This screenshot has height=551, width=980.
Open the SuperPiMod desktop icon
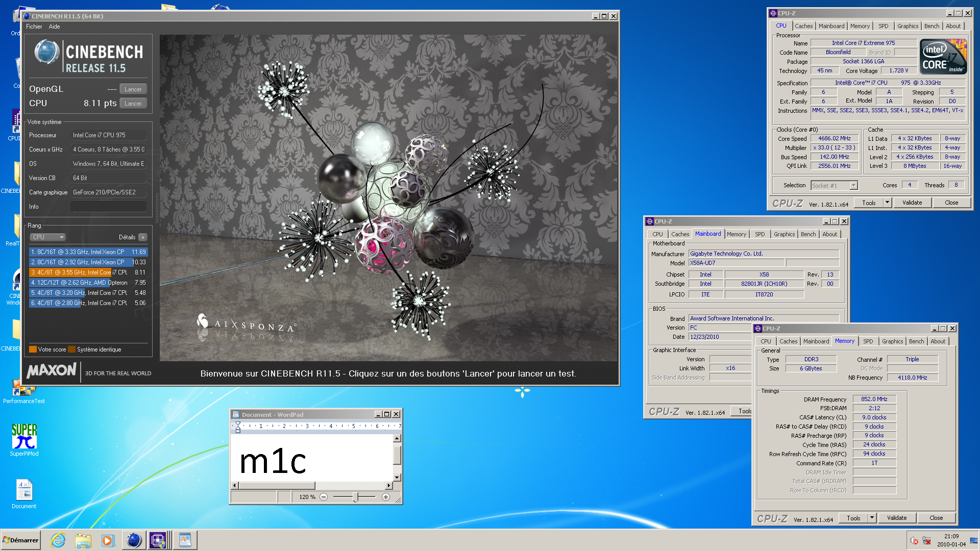click(x=24, y=440)
